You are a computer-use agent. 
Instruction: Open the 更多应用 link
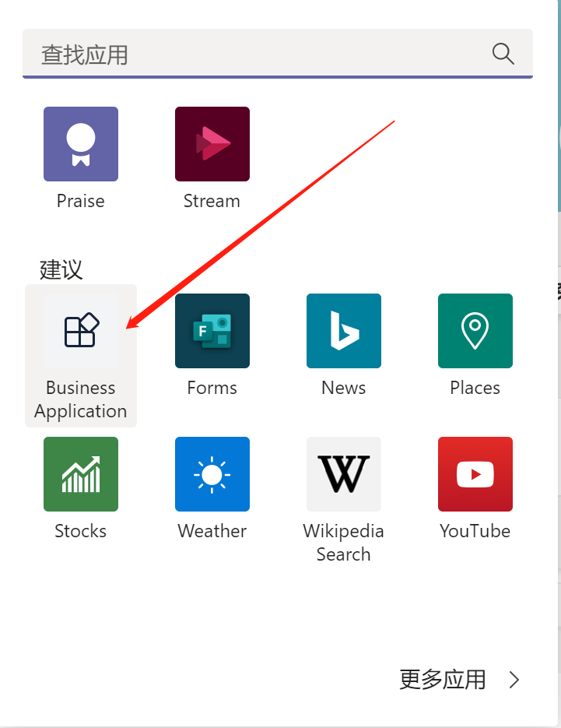coord(443,680)
